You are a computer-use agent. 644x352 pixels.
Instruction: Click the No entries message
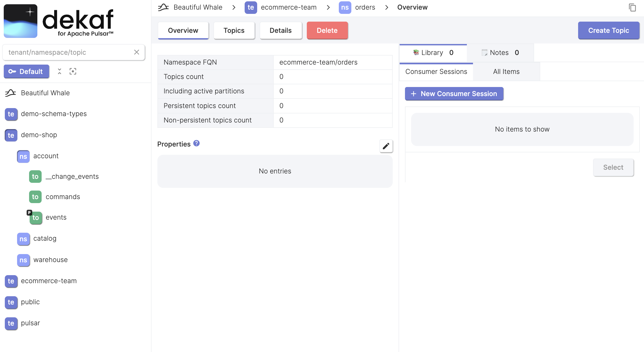pos(275,171)
